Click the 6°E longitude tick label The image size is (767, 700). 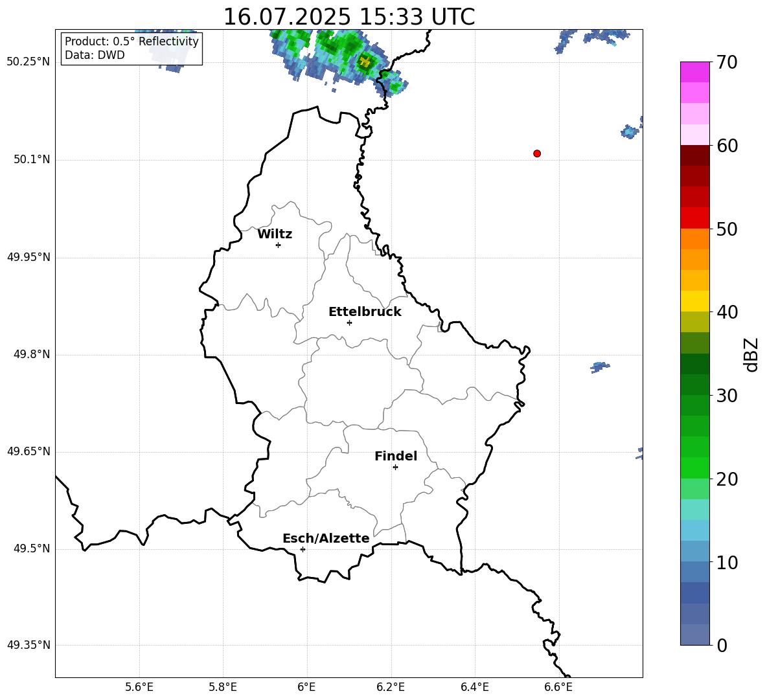[x=306, y=687]
